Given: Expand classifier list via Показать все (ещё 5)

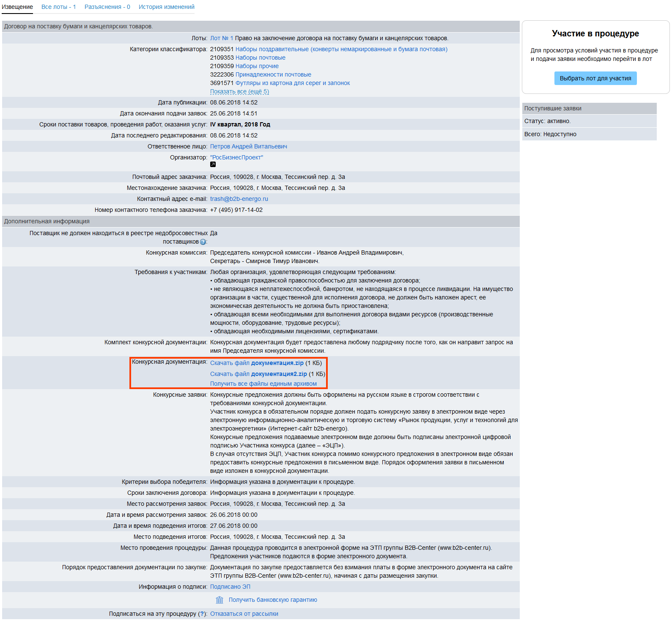Looking at the screenshot, I should [239, 91].
